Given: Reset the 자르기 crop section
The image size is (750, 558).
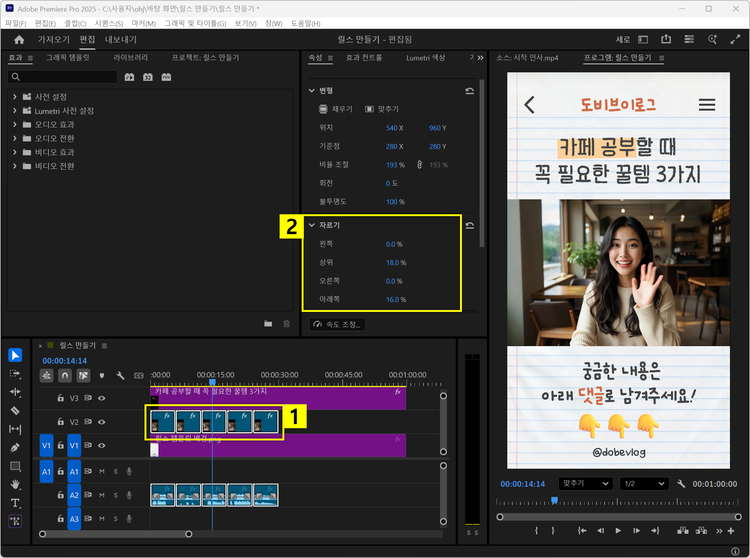Looking at the screenshot, I should tap(470, 226).
